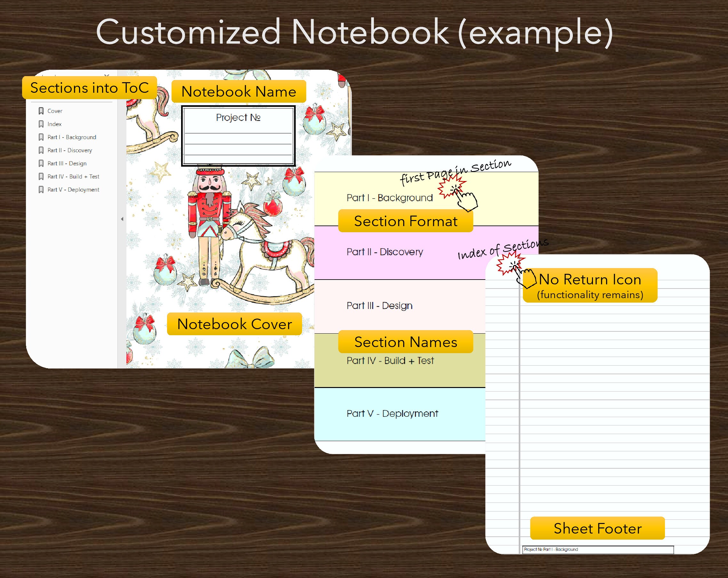Open the Part I - Background section tab

[389, 198]
